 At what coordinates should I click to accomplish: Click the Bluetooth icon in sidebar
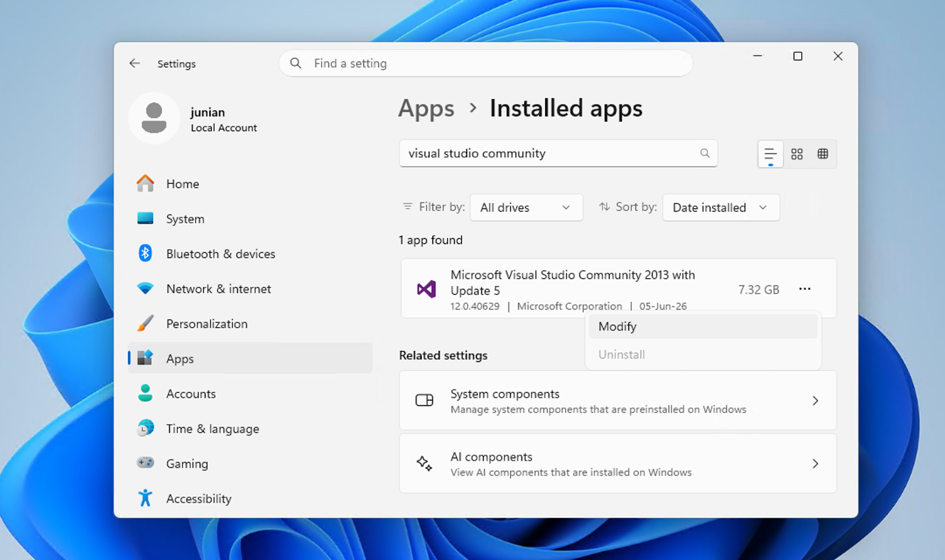pos(145,253)
